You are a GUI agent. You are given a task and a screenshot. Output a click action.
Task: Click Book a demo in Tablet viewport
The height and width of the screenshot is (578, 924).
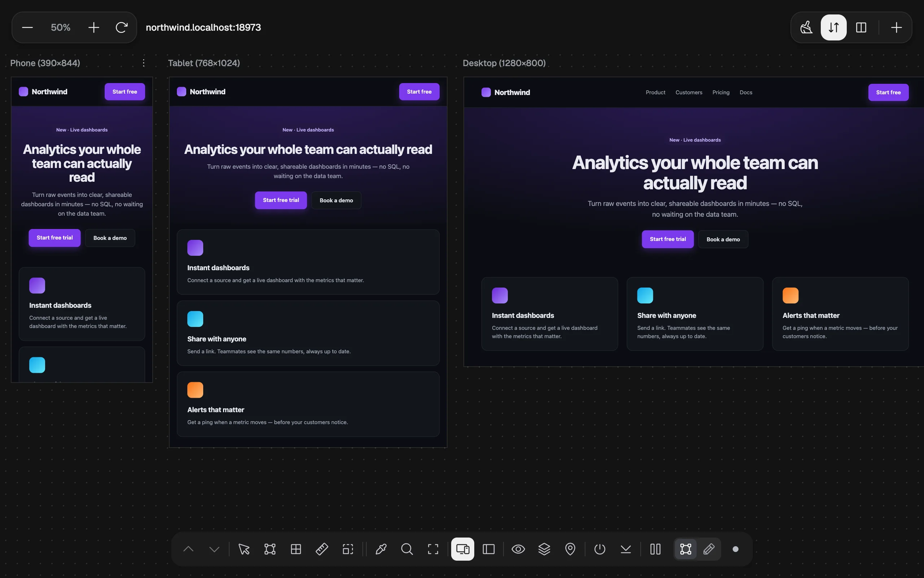point(336,200)
